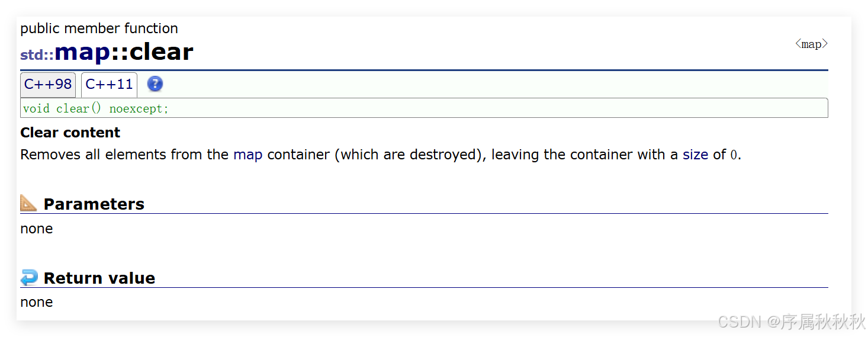868x337 pixels.
Task: Click the blue question mark help icon
Action: coord(155,84)
